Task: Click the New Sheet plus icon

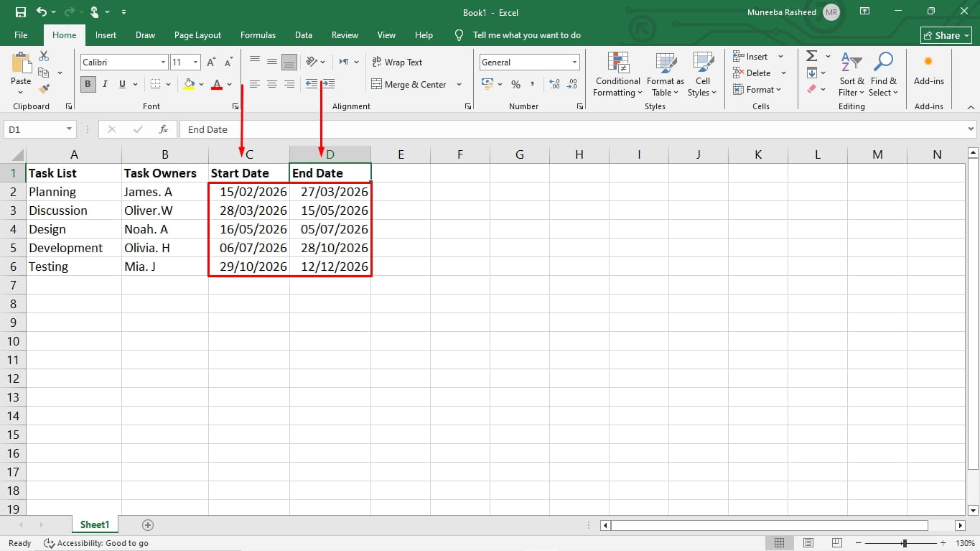Action: tap(148, 525)
